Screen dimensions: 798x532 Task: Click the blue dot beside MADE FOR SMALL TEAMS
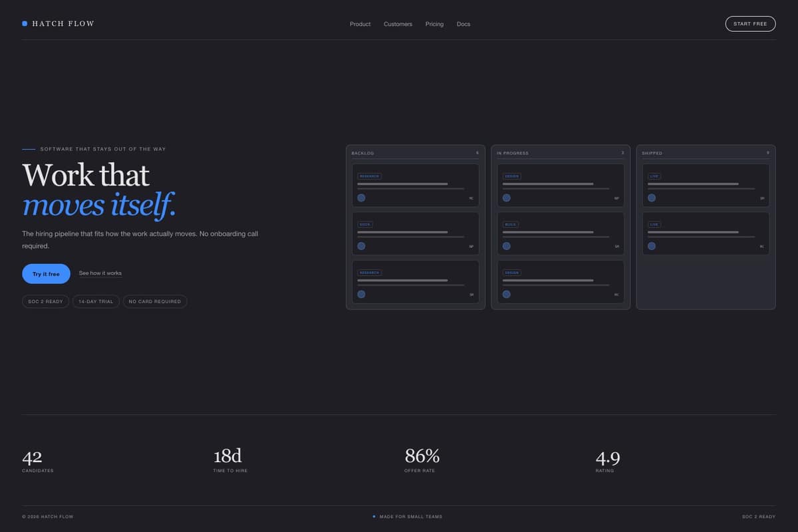[374, 516]
